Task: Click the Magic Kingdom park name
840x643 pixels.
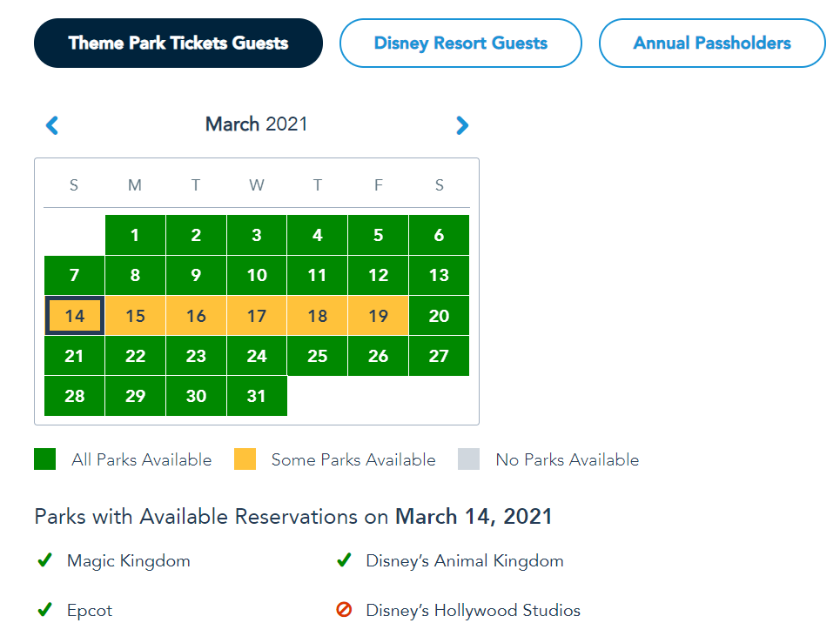Action: (128, 560)
